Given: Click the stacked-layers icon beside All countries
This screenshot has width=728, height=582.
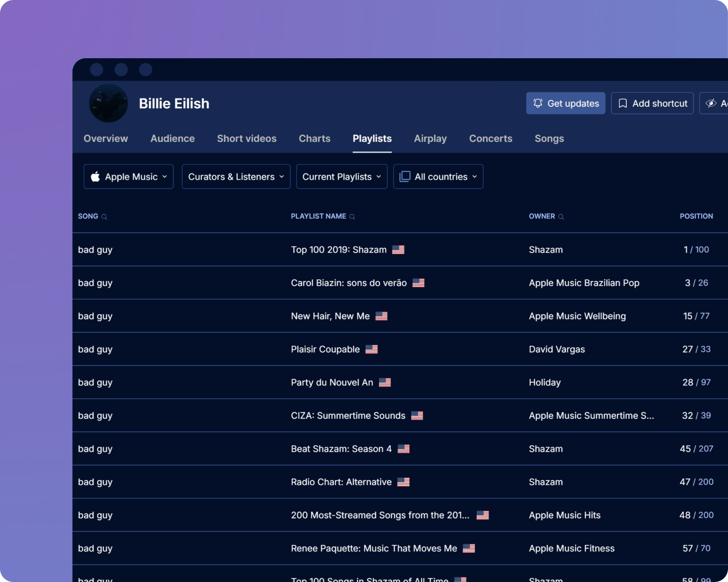Looking at the screenshot, I should [404, 176].
